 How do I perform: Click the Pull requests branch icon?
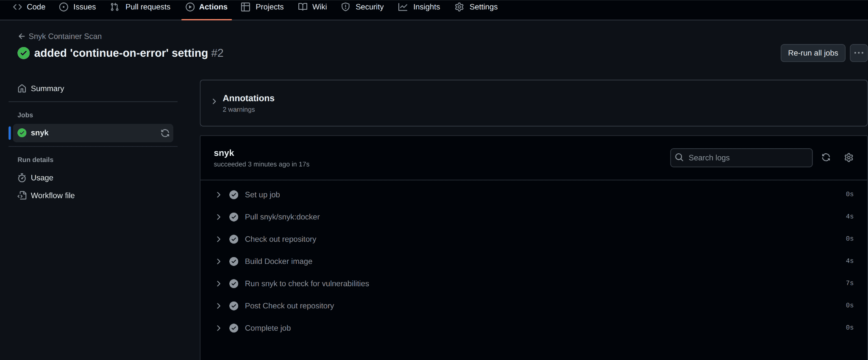point(114,7)
